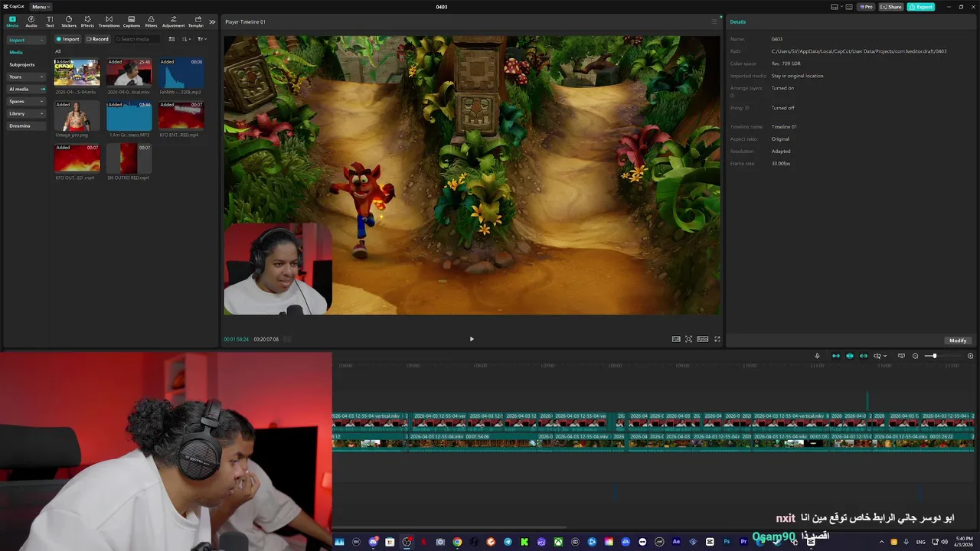
Task: Switch media grid view layout
Action: coord(171,39)
